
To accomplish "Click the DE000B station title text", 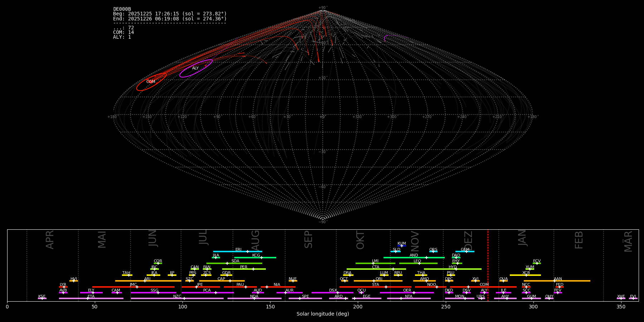I will coord(122,9).
